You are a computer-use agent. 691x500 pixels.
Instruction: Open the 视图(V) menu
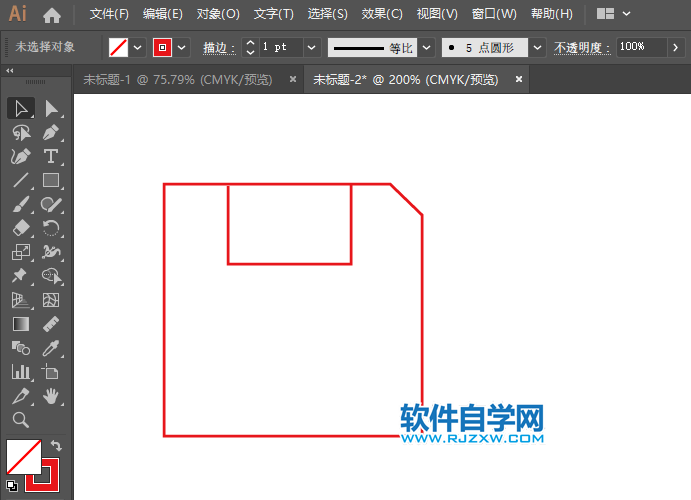(x=437, y=14)
